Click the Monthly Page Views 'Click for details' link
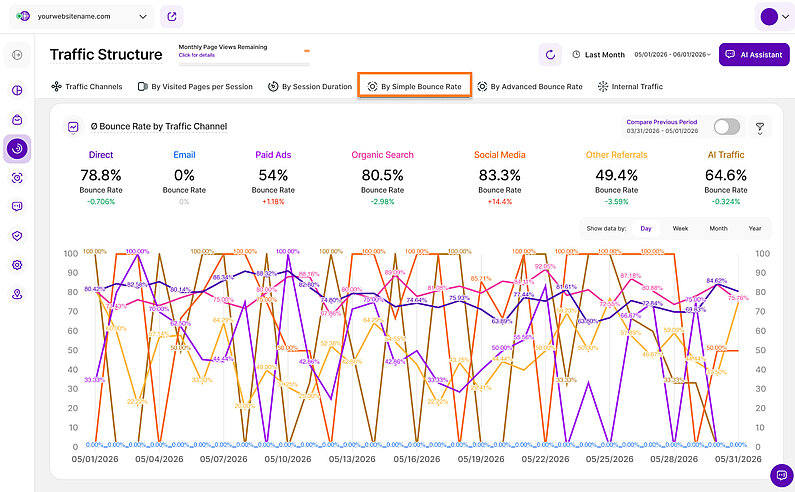This screenshot has width=795, height=492. [197, 55]
